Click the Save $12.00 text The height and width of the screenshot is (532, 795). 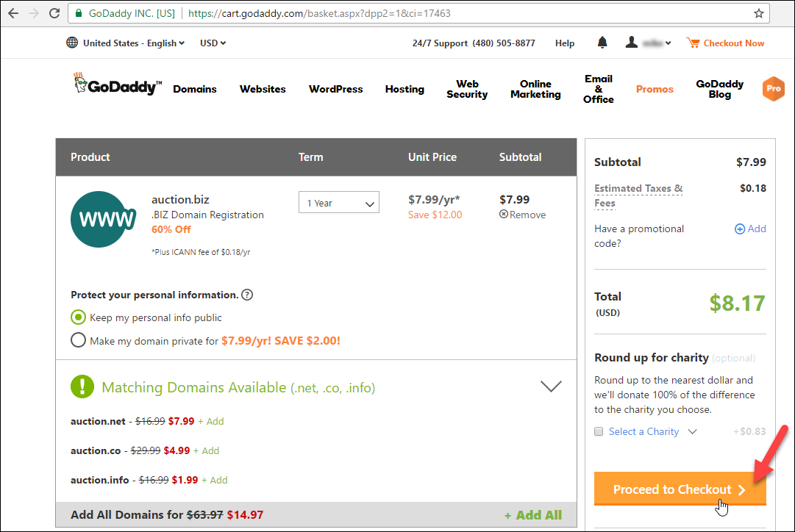click(x=435, y=215)
